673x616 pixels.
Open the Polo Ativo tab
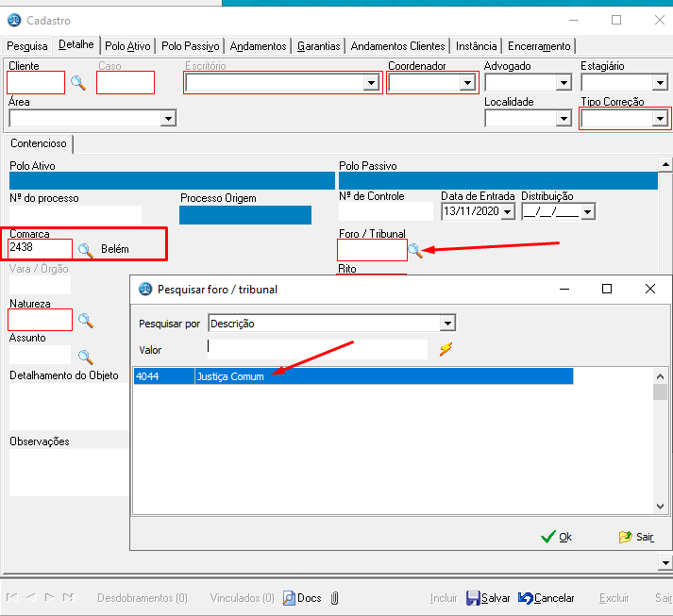[127, 46]
